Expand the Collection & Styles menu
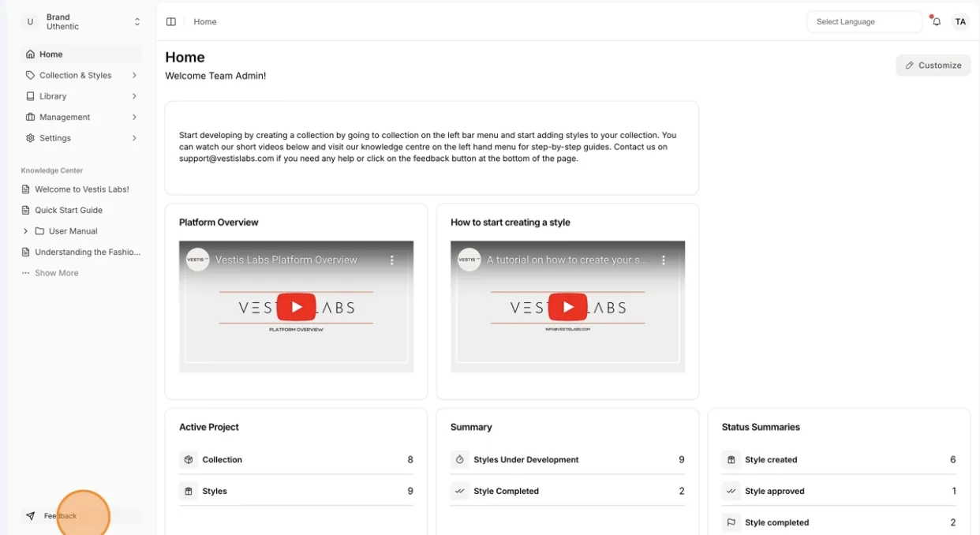This screenshot has width=980, height=535. click(x=82, y=75)
